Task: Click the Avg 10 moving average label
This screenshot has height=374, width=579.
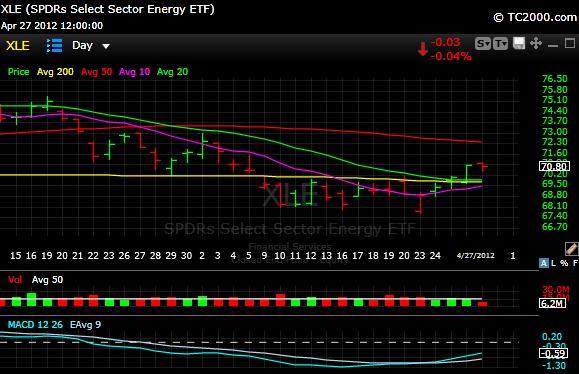Action: (134, 72)
